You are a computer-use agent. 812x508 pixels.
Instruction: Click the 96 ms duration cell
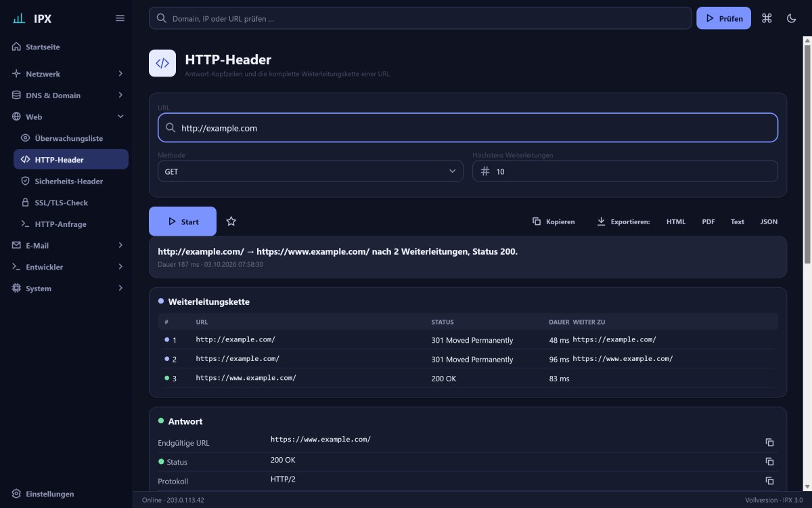pos(559,360)
